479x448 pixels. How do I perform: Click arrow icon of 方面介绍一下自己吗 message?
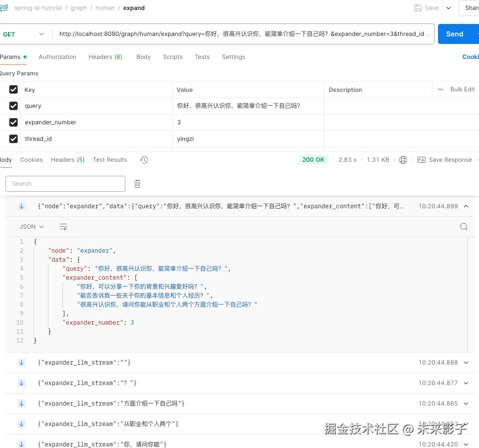click(21, 404)
